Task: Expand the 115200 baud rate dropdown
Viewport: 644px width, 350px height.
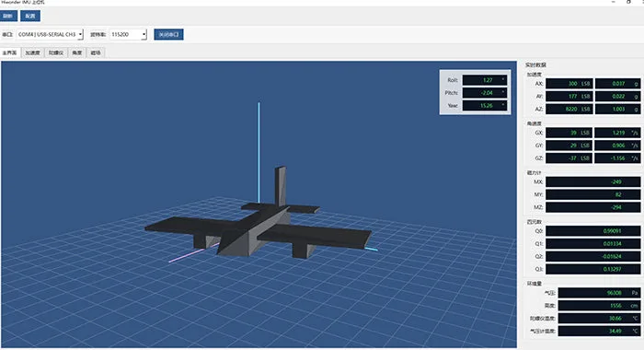Action: coord(128,35)
